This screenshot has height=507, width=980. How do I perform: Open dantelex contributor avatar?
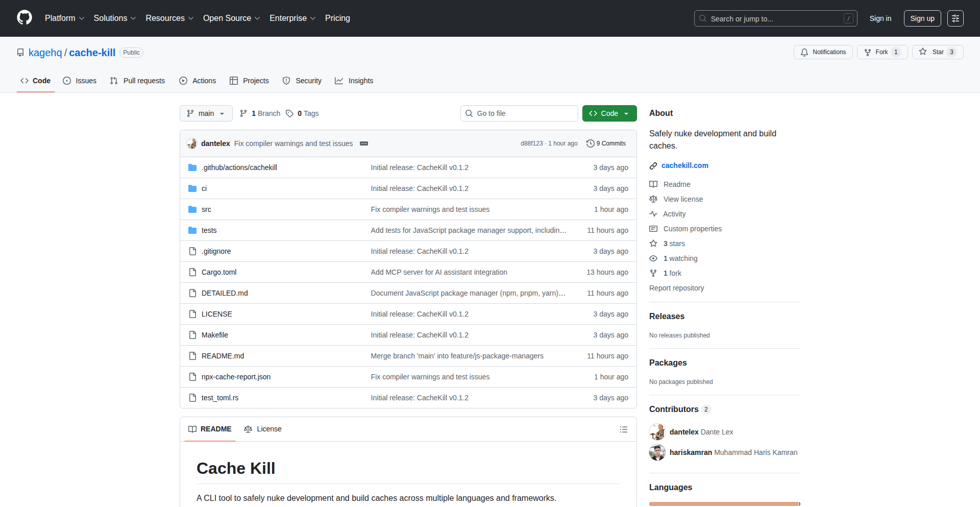click(657, 432)
